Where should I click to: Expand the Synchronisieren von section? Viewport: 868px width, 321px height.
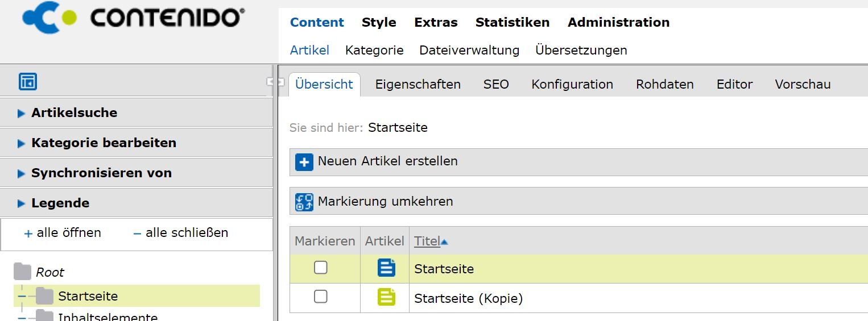101,173
